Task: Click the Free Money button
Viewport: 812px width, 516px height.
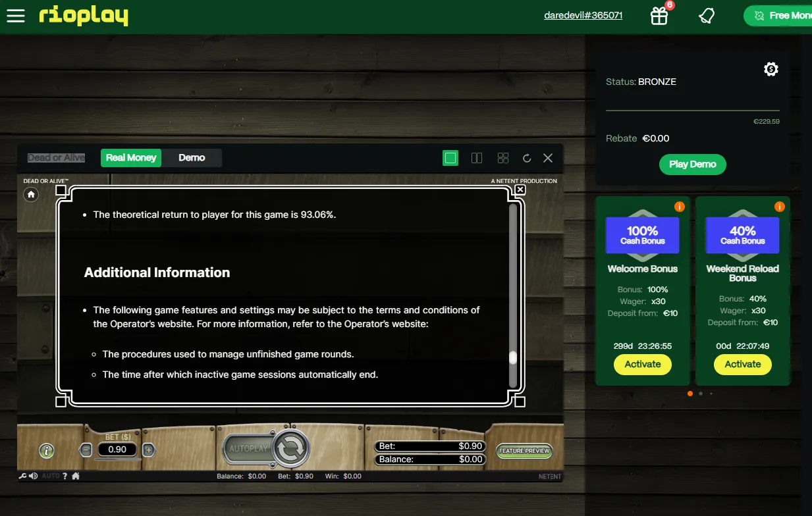Action: point(778,16)
